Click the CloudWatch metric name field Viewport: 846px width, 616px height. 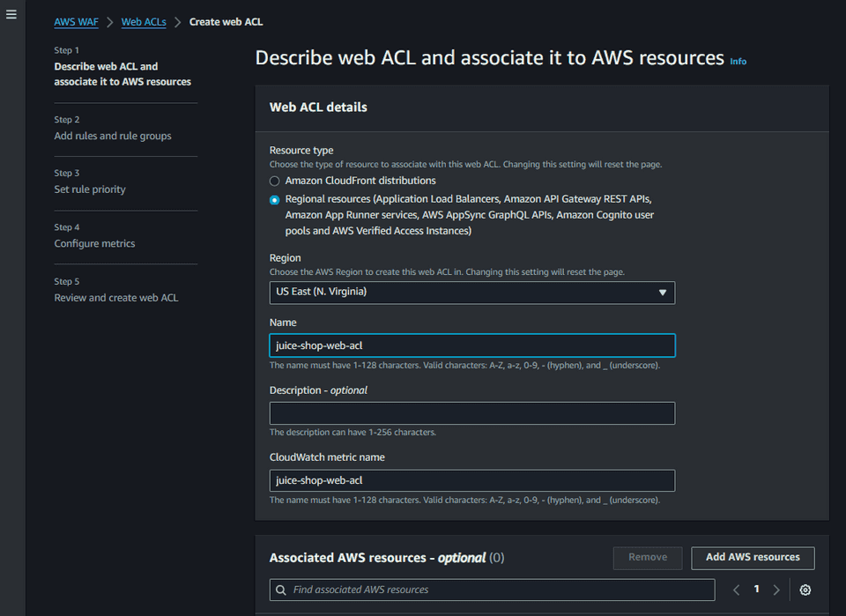click(472, 480)
